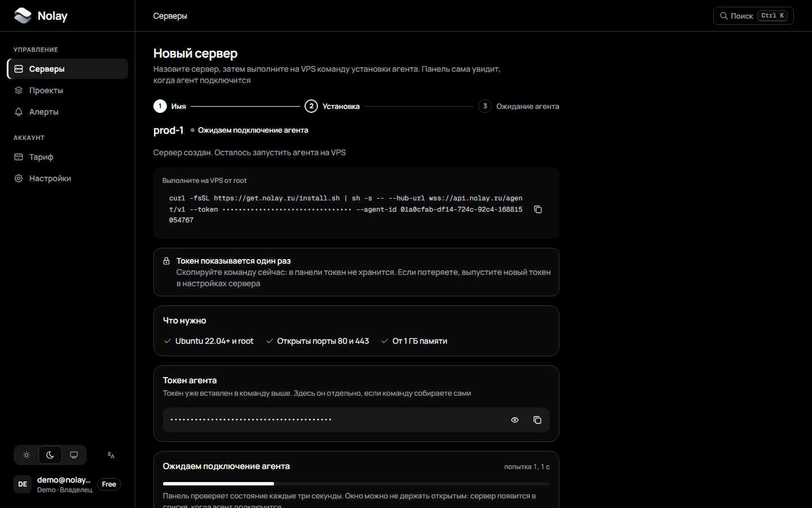Open the Проекты sidebar section
The width and height of the screenshot is (812, 508).
[x=68, y=90]
